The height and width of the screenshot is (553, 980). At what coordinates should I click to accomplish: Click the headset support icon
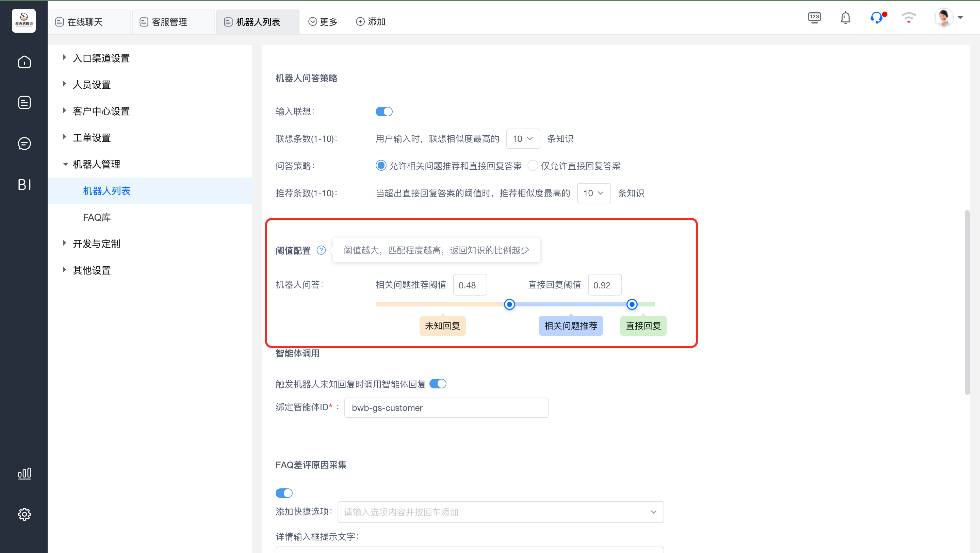tap(876, 18)
